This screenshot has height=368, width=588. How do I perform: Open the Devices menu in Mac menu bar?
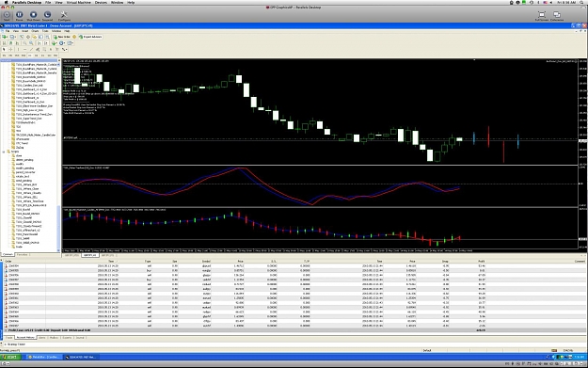pos(101,2)
